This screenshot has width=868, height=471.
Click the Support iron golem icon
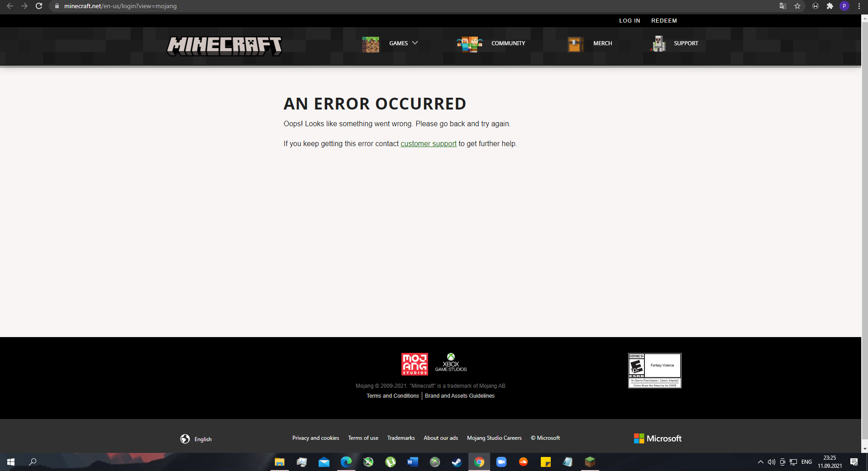pos(658,43)
